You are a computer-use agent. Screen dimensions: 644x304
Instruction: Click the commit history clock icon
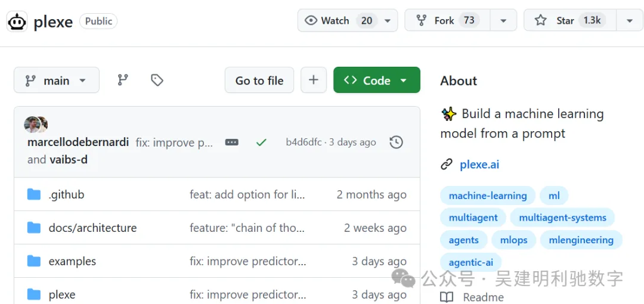(396, 142)
